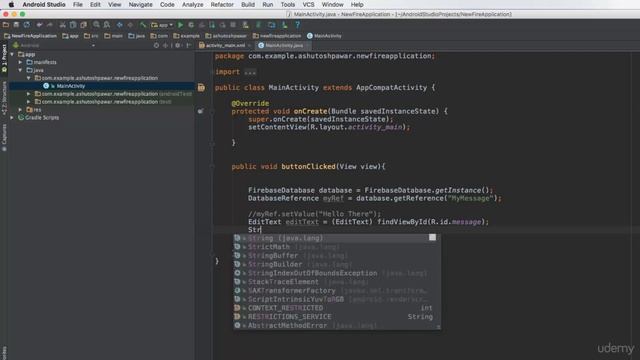Click gutter icon beside class MainActivity line

201,87
